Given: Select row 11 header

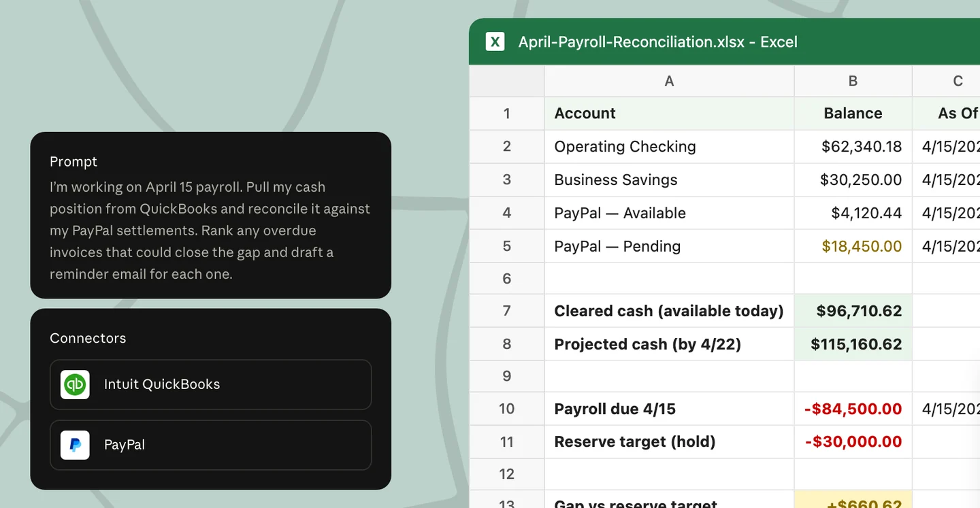Looking at the screenshot, I should tap(507, 441).
